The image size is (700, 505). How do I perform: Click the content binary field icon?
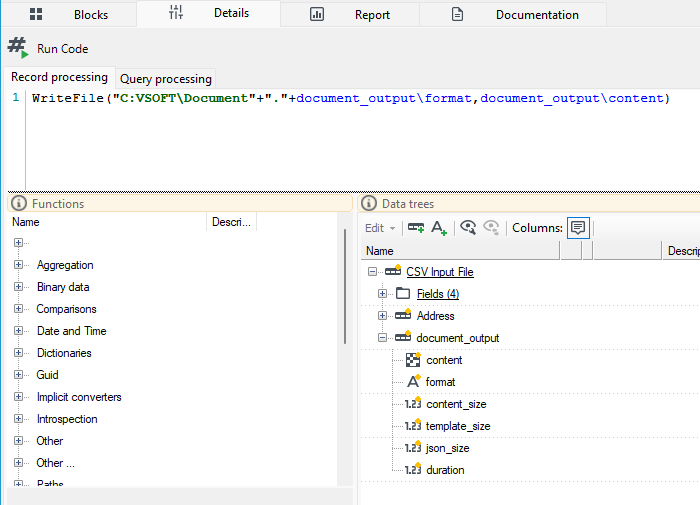(x=413, y=359)
